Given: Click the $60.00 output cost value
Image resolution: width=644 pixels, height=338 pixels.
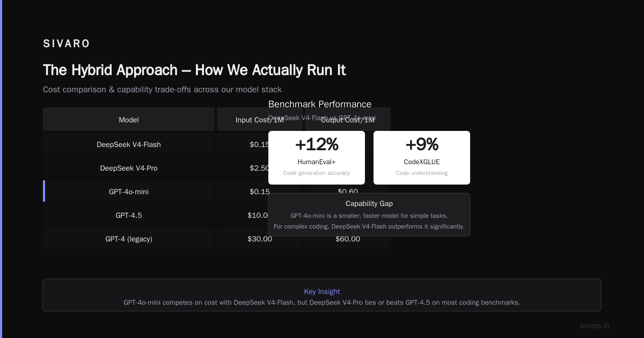Looking at the screenshot, I should tap(348, 239).
